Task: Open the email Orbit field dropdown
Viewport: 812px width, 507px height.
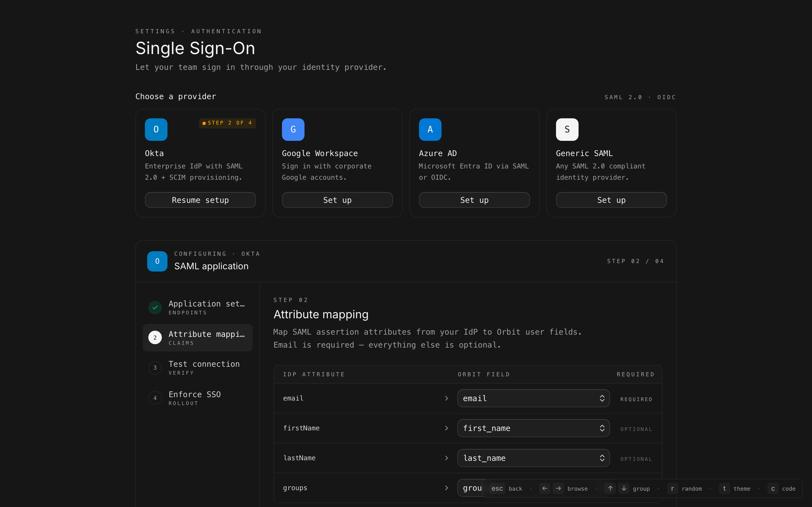Action: coord(533,398)
